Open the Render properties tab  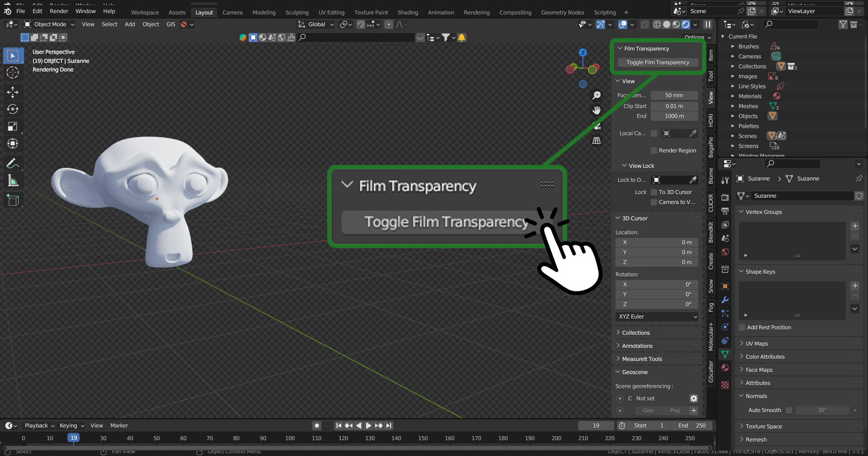(725, 197)
